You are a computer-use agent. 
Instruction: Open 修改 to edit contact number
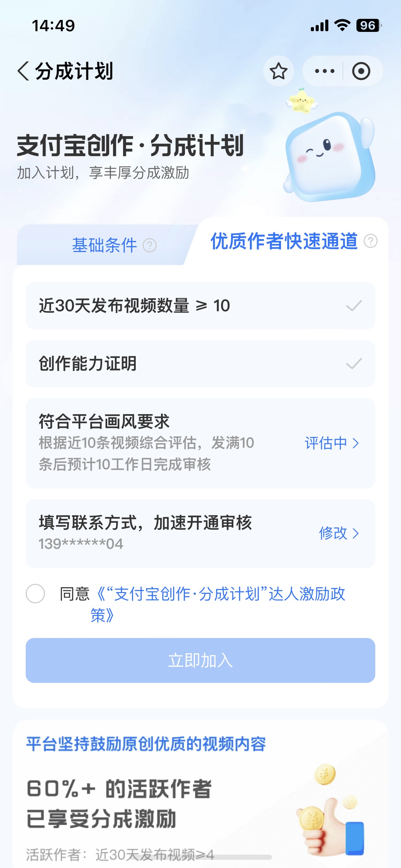[339, 533]
